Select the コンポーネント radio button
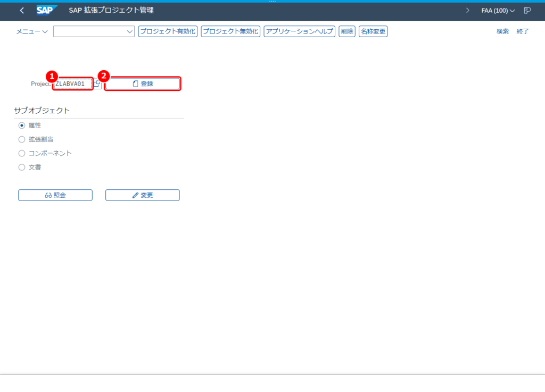Image resolution: width=545 pixels, height=392 pixels. pos(21,153)
